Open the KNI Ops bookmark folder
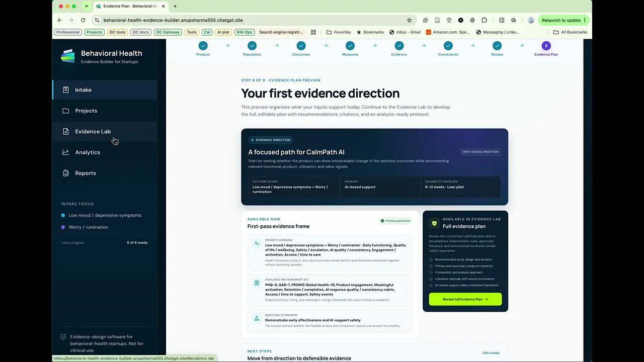The height and width of the screenshot is (362, 644). tap(244, 32)
